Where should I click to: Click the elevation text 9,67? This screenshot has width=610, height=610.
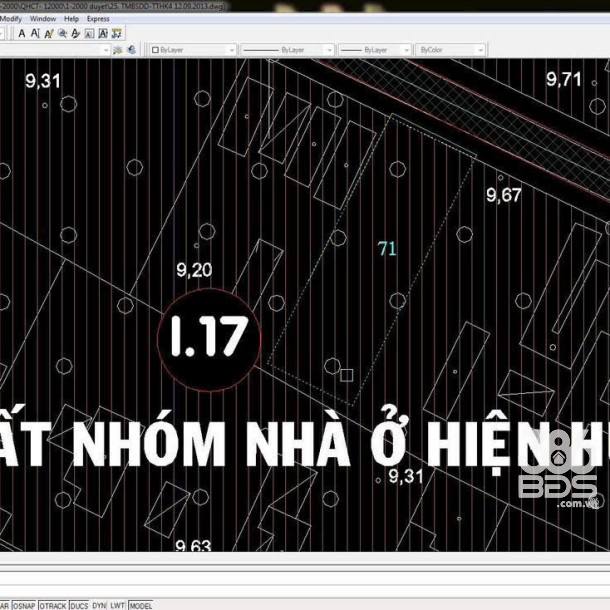[x=504, y=195]
